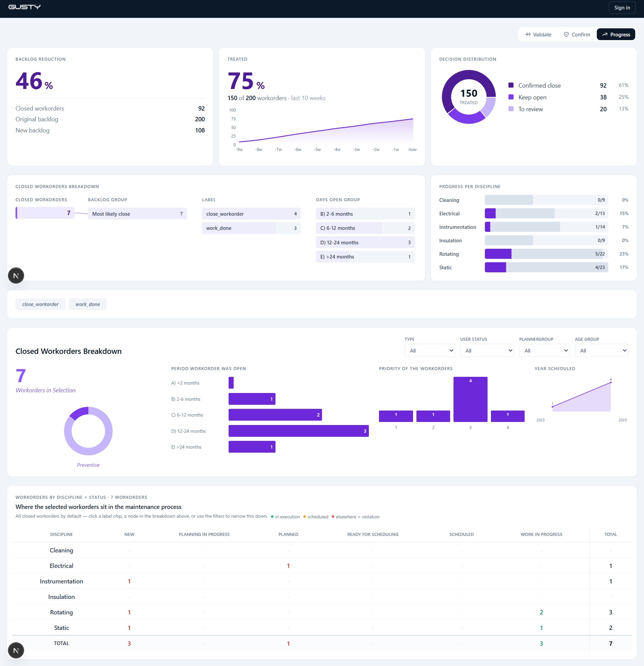Select the Most likely close backlog group
The width and height of the screenshot is (644, 666).
tap(137, 214)
